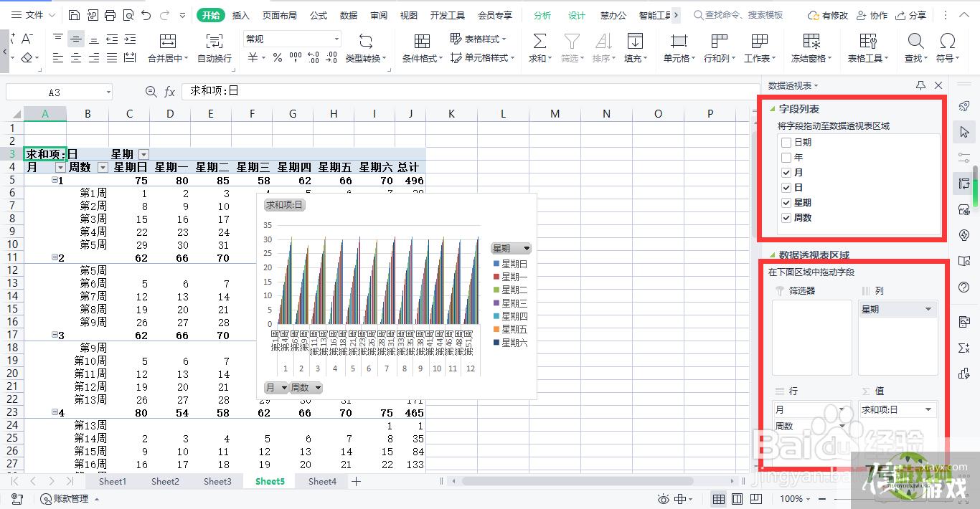This screenshot has width=980, height=509.
Task: Click the Freeze Panes (冻结窗格) icon
Action: click(811, 41)
